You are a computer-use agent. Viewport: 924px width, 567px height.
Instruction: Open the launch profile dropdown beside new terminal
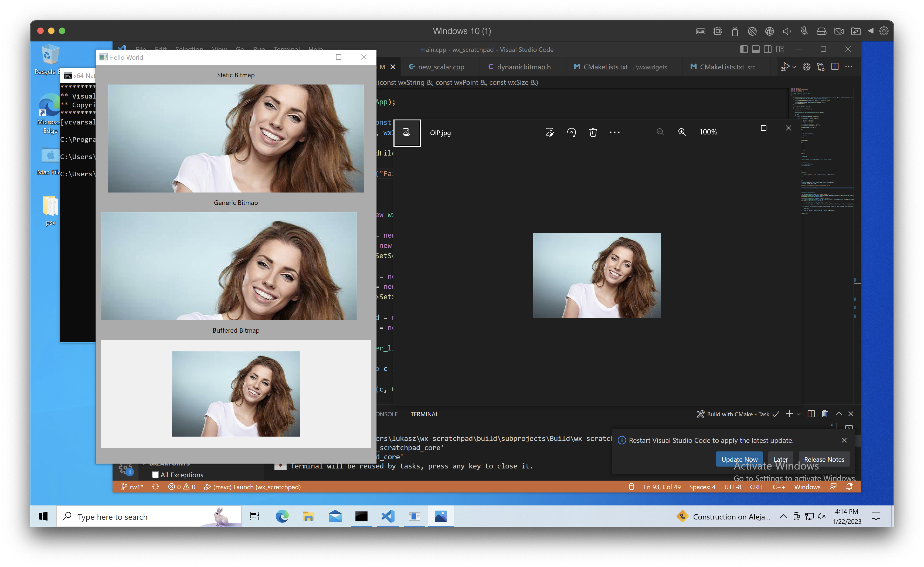click(798, 414)
